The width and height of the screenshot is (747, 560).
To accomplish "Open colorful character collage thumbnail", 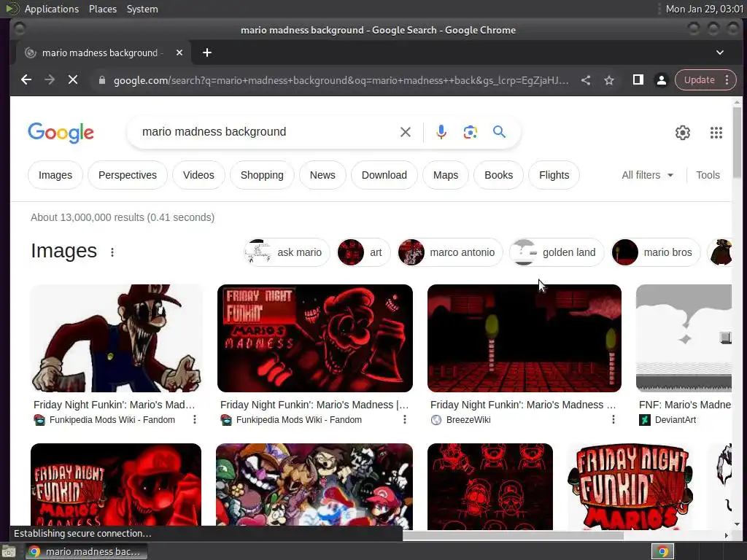I will pos(314,486).
